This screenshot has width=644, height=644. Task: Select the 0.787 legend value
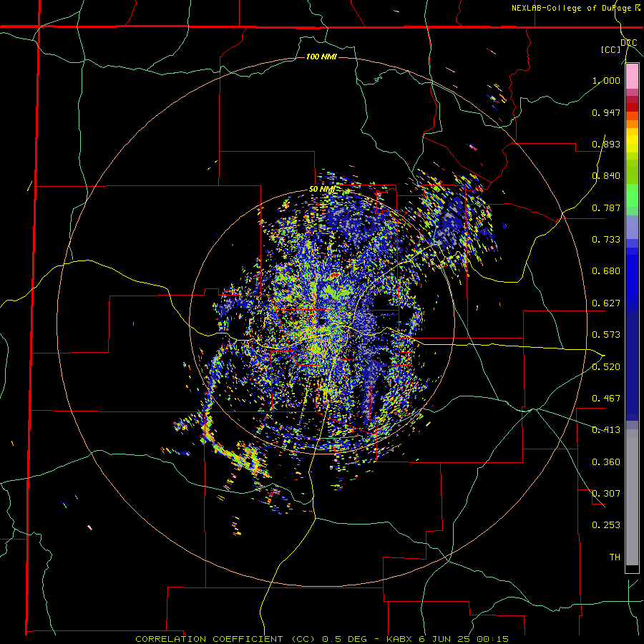(x=606, y=208)
